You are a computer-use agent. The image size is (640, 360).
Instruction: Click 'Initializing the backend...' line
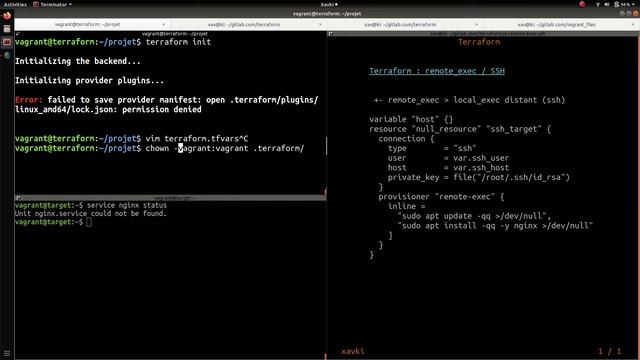[x=78, y=61]
